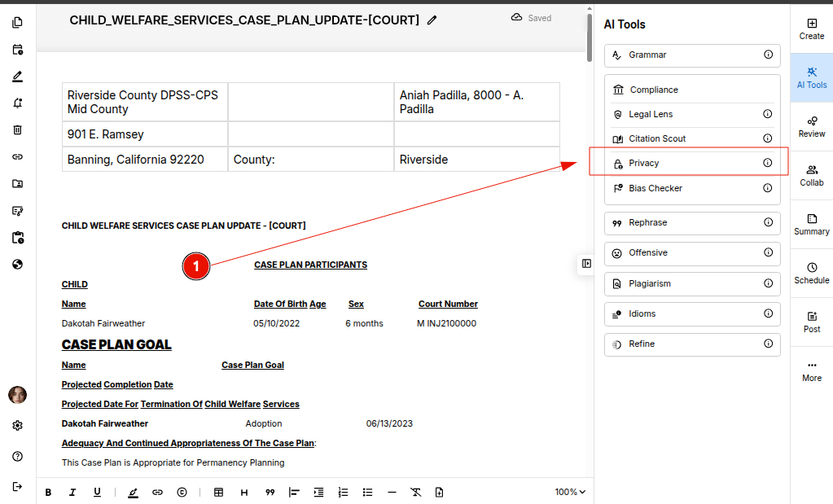The image size is (833, 504).
Task: Click the document vertical scrollbar
Action: coord(590,37)
